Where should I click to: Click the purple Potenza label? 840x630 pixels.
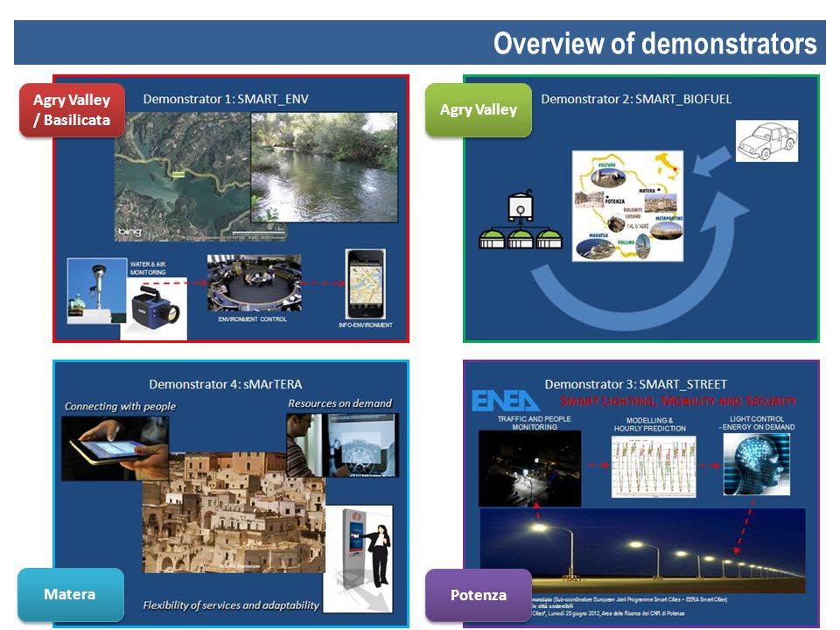[479, 595]
